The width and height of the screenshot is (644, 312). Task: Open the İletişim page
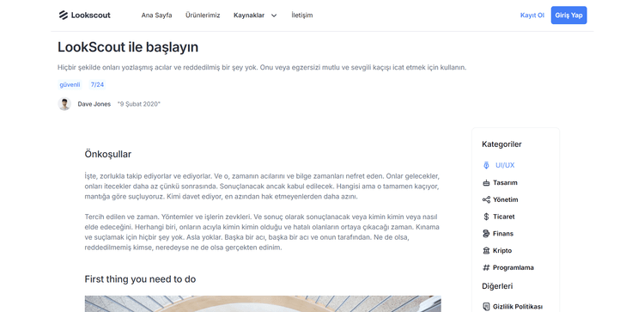pos(302,15)
